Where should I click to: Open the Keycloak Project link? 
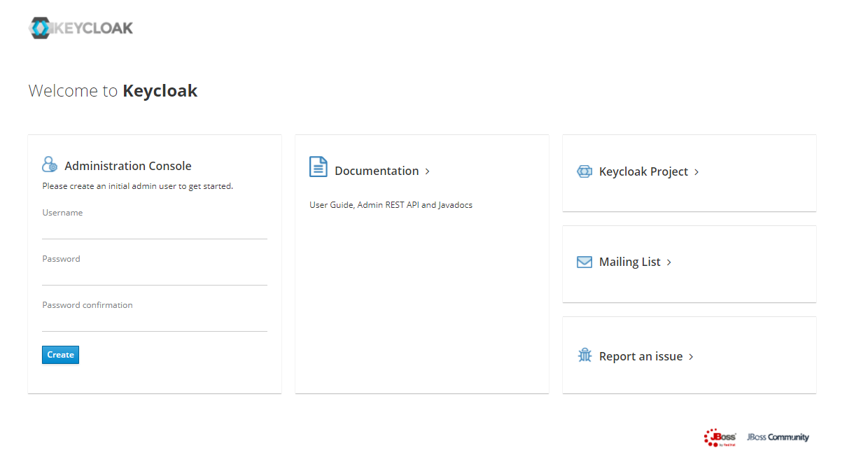coord(643,171)
